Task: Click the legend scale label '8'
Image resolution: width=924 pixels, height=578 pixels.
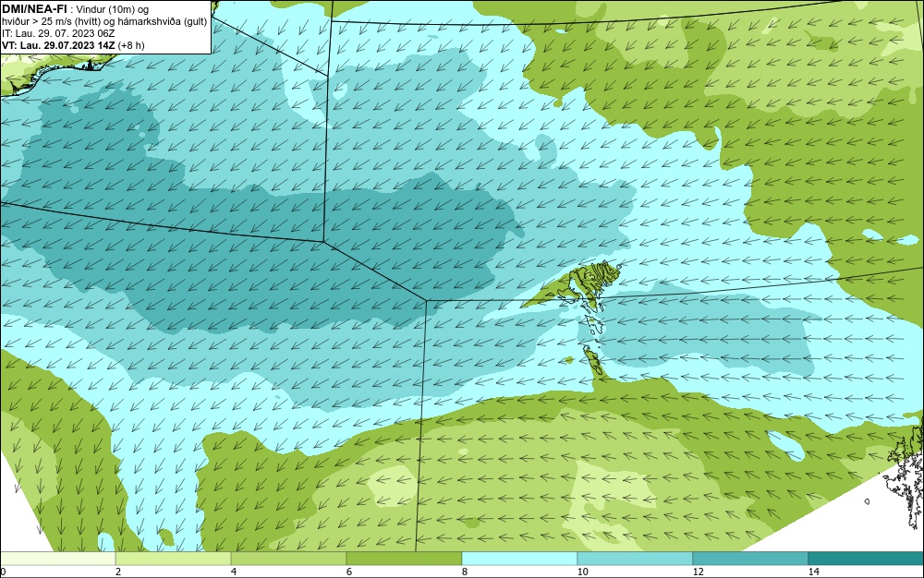Action: coord(465,572)
